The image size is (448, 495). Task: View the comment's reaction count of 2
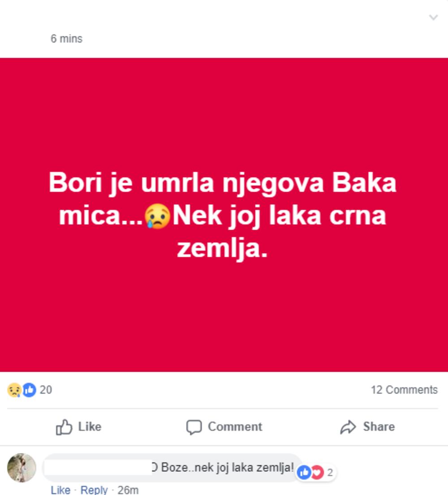click(330, 472)
